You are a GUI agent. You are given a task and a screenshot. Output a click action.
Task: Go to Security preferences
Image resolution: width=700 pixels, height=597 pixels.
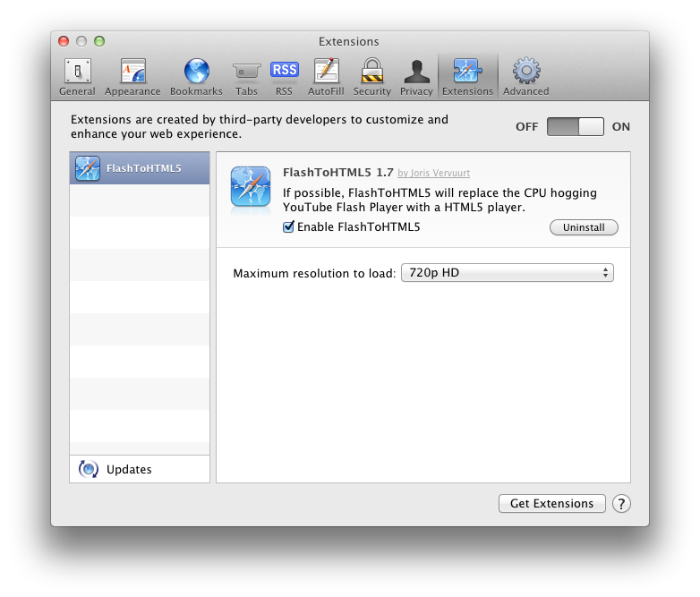(x=371, y=76)
